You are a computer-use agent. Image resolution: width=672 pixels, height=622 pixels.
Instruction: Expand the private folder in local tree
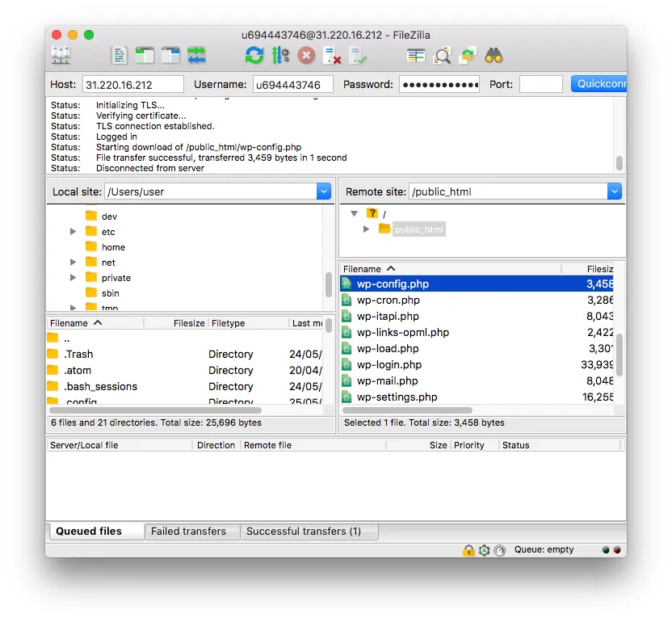click(73, 277)
